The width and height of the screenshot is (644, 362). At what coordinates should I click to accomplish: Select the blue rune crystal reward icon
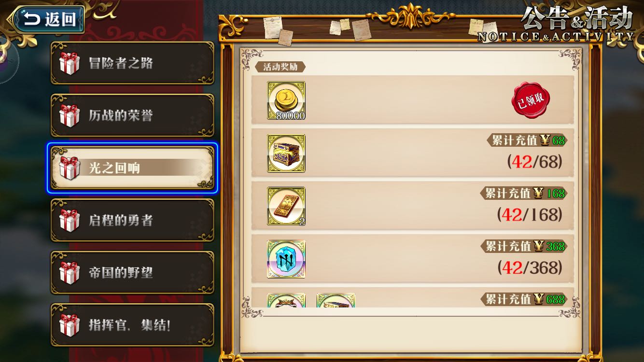(x=286, y=259)
